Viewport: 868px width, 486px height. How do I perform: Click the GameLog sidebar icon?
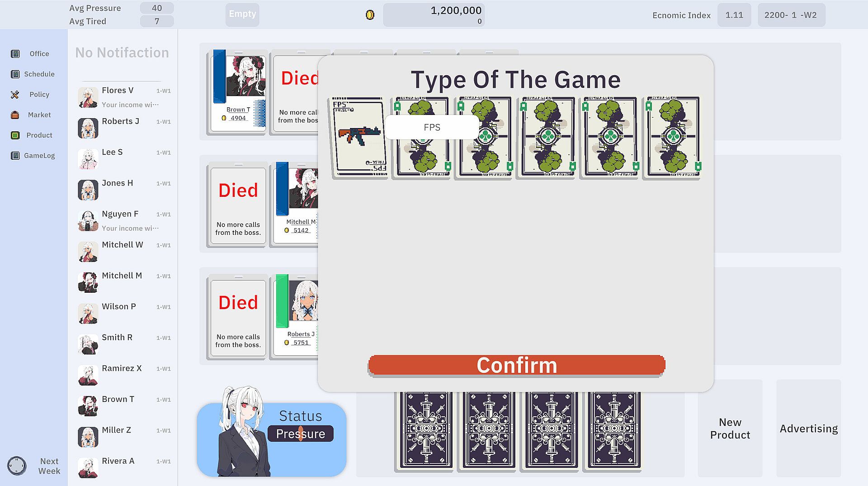15,156
